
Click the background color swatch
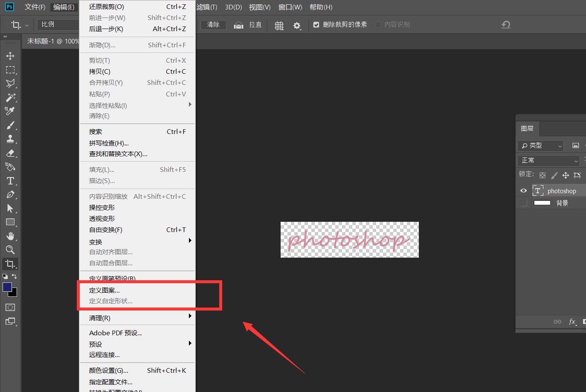tap(14, 293)
